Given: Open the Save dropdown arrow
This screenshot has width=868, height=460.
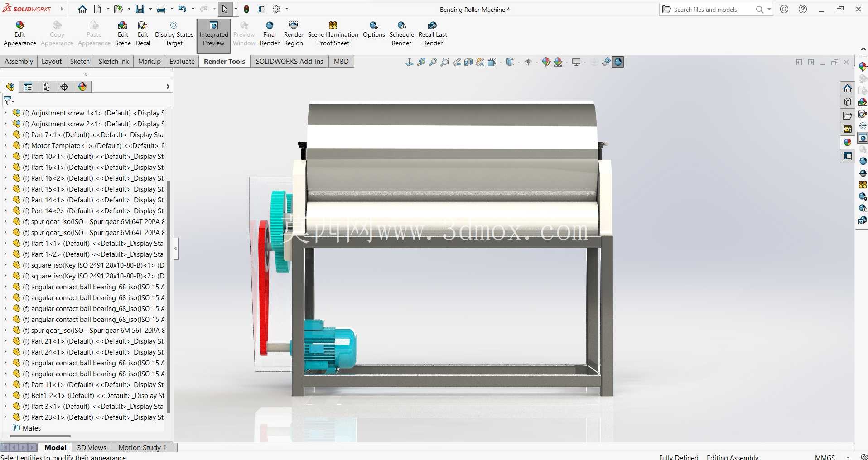Looking at the screenshot, I should (150, 9).
